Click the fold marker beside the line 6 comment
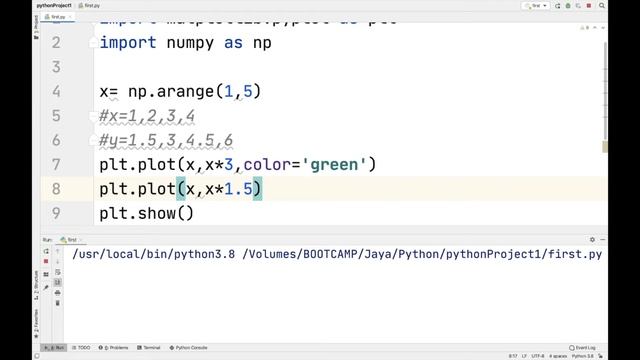Image resolution: width=640 pixels, height=360 pixels. [93, 141]
